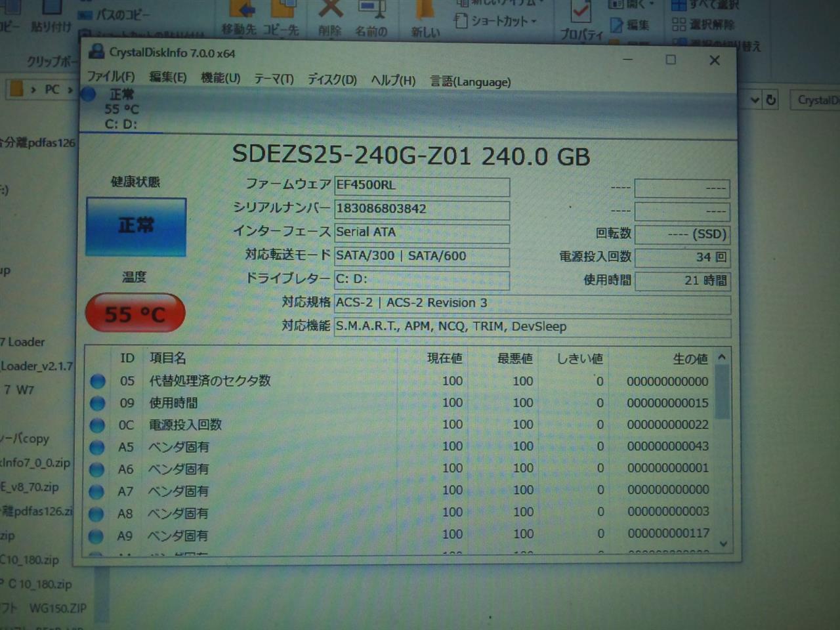Select file E_v8_70.zip in Explorer
Screen dimensions: 840x630
point(30,487)
